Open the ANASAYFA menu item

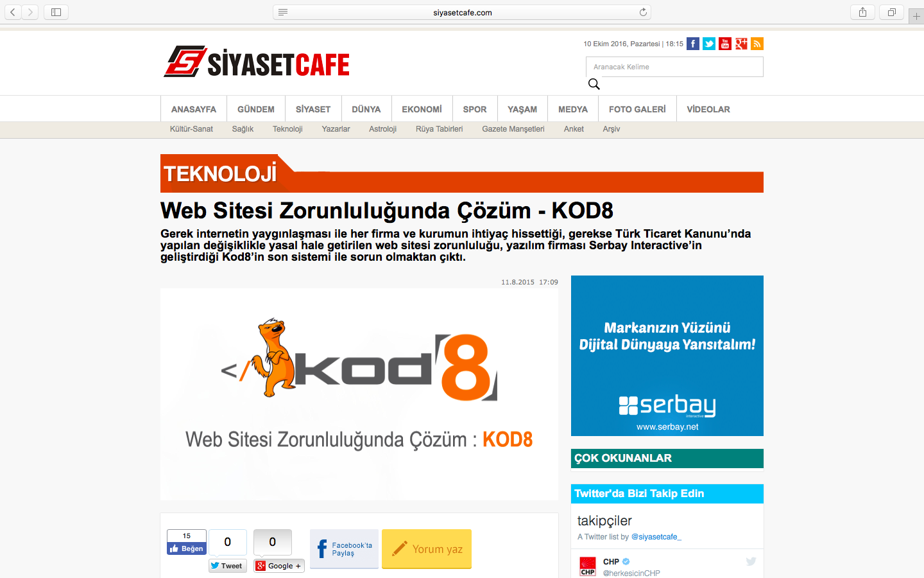pyautogui.click(x=194, y=109)
